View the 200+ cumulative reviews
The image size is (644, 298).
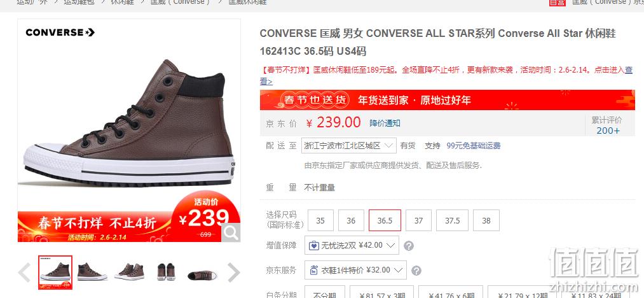coord(608,131)
